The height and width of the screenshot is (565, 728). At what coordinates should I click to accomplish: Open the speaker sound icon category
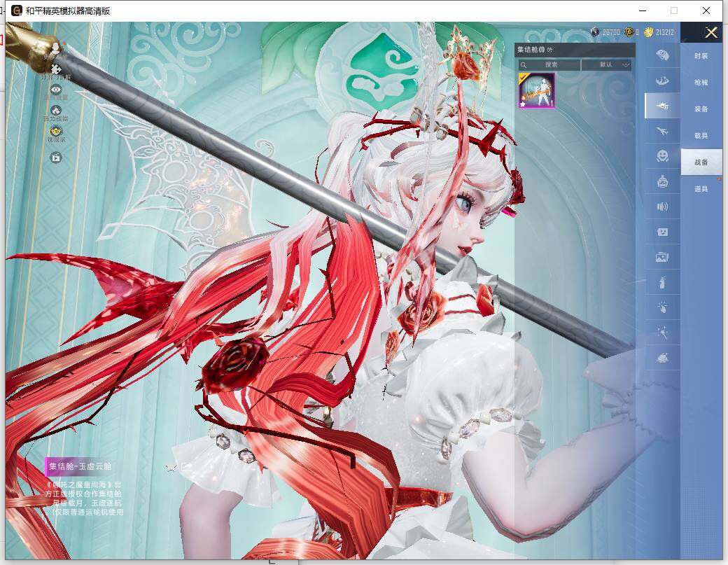click(x=662, y=207)
